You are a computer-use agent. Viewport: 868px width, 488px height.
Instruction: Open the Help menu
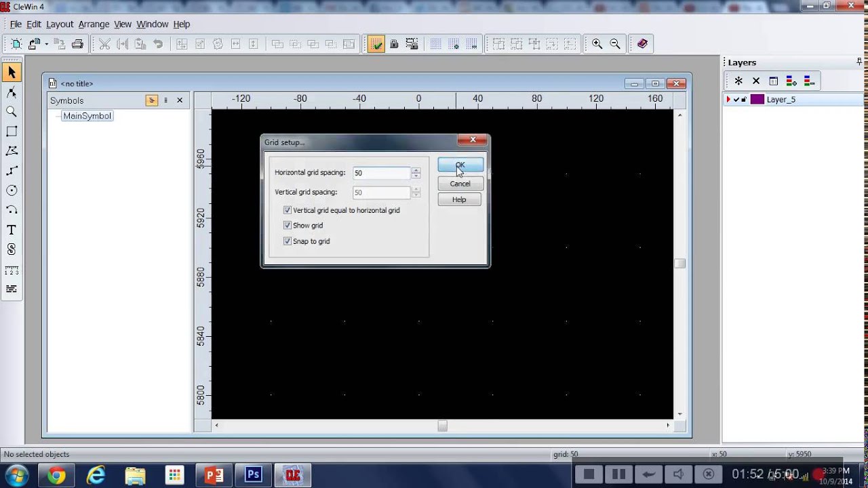click(x=182, y=24)
